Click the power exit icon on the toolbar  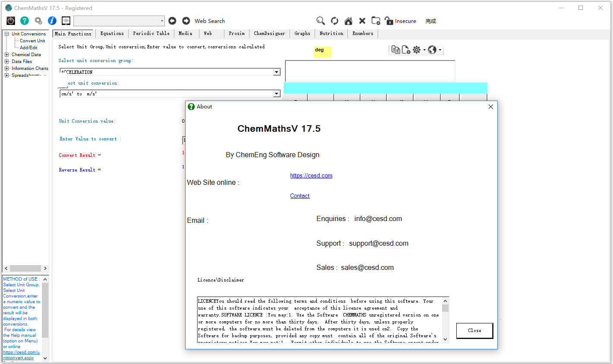click(x=10, y=20)
